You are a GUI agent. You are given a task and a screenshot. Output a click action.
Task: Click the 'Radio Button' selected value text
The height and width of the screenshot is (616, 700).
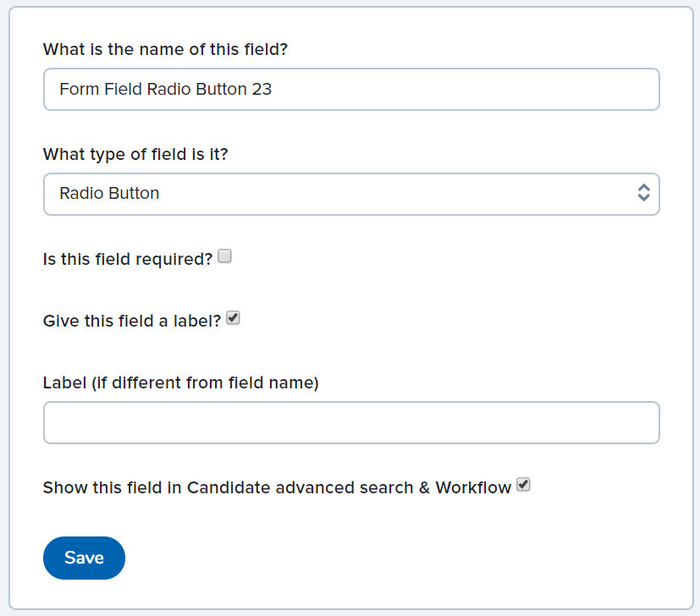click(x=109, y=194)
